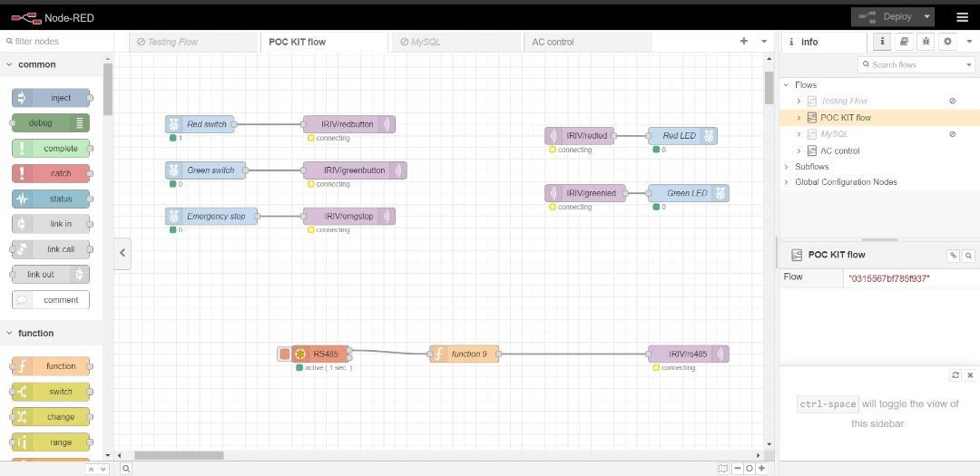Collapse the common palette category
980x476 pixels.
[x=10, y=64]
